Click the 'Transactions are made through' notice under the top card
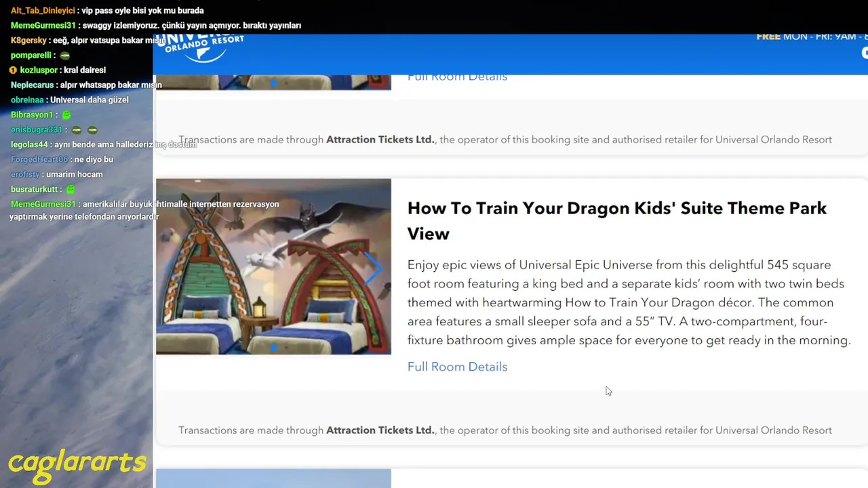Image resolution: width=868 pixels, height=488 pixels. click(505, 140)
